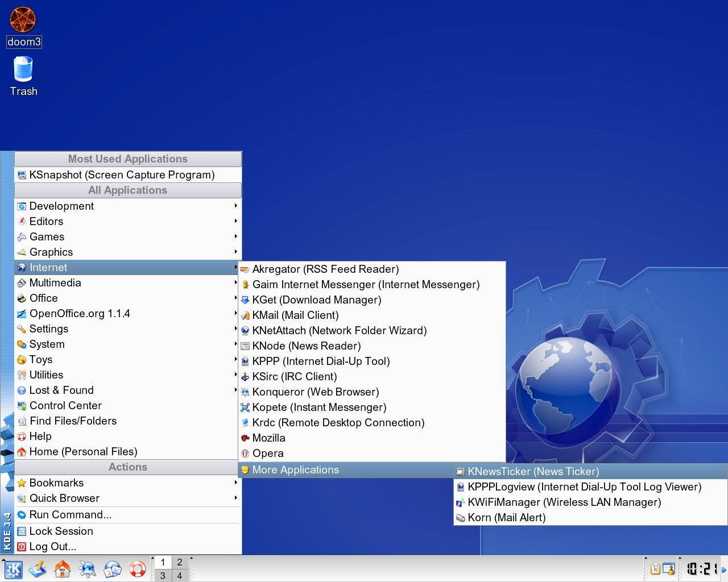728x582 pixels.
Task: Open the Kontact mail/calendar icon in the panel
Action: point(113,569)
